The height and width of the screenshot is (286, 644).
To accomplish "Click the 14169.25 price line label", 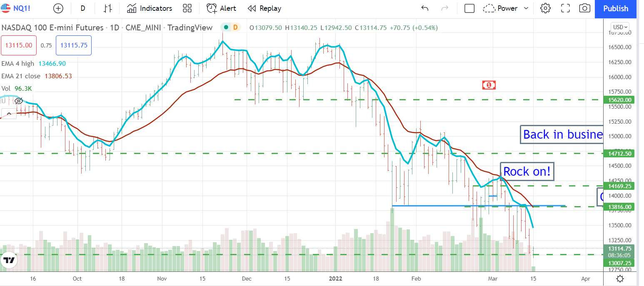I will tap(619, 186).
